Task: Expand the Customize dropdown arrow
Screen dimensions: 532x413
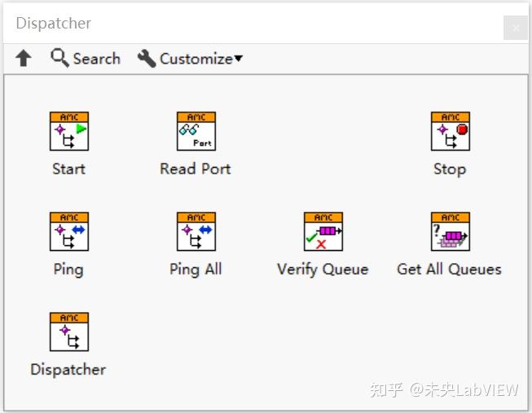Action: tap(239, 59)
